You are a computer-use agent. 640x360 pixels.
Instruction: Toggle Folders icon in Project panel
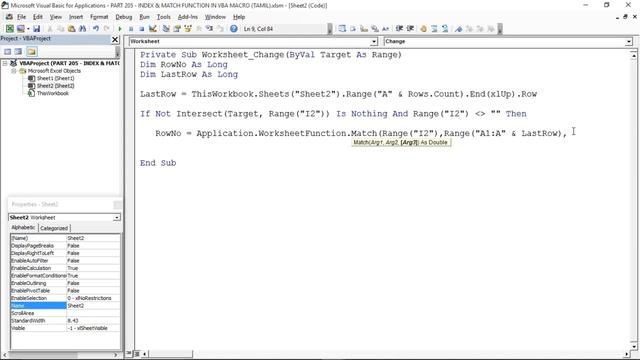click(32, 51)
